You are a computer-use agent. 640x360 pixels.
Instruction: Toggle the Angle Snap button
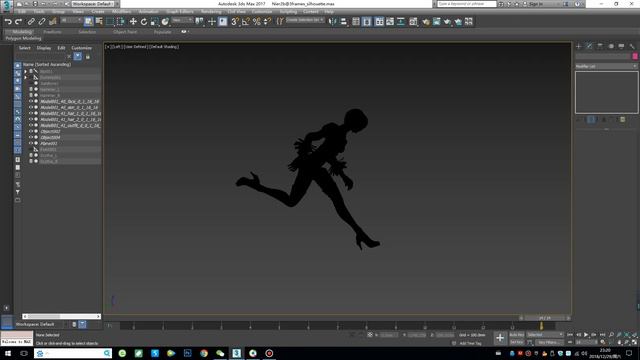pyautogui.click(x=245, y=22)
